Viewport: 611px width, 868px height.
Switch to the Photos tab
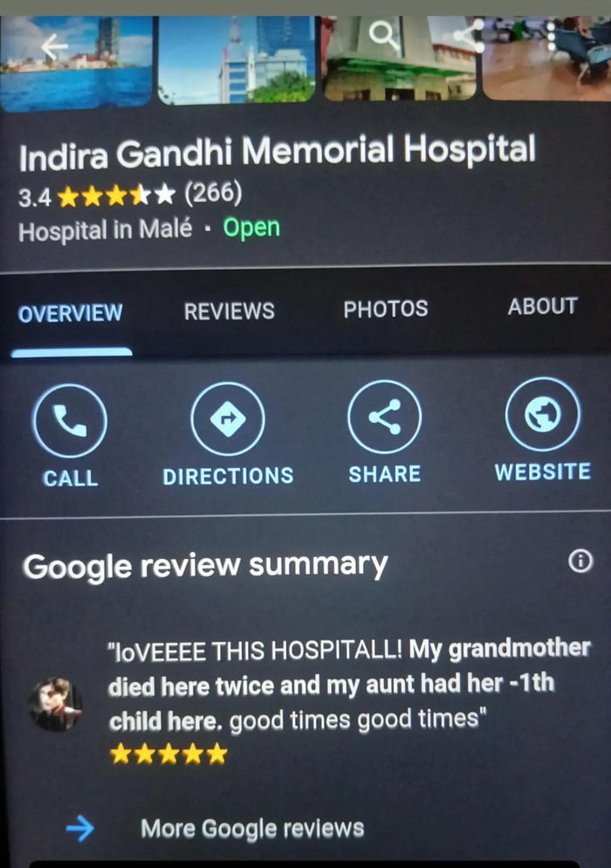coord(386,309)
